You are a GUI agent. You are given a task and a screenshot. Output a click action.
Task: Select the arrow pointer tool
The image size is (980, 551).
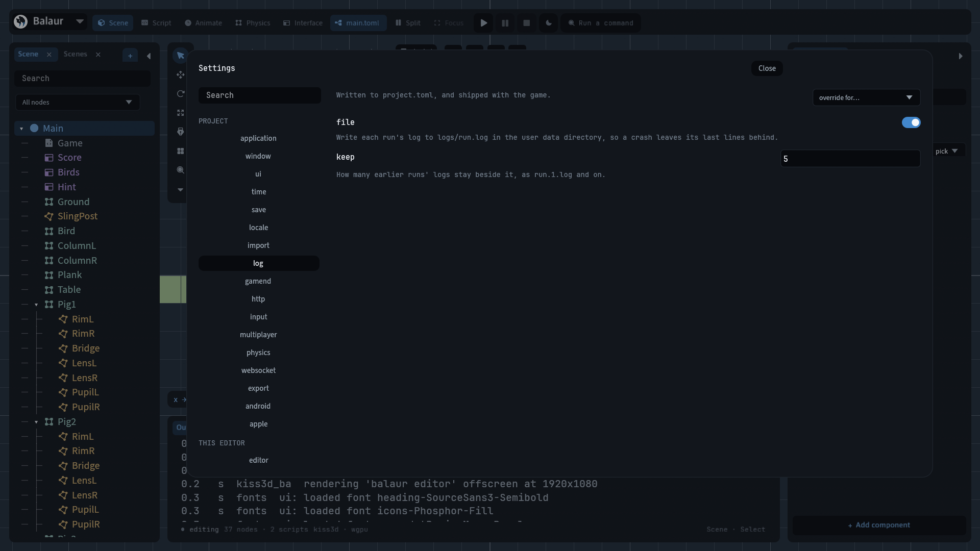[x=180, y=55]
